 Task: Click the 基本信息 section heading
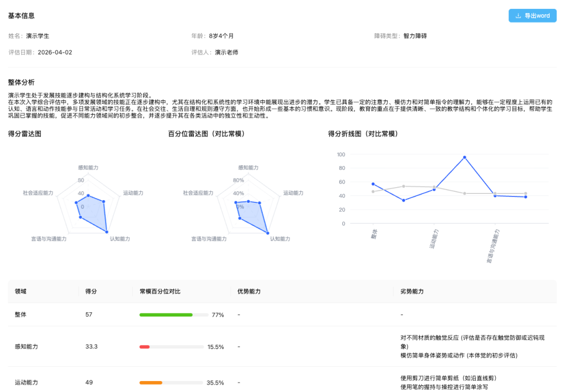click(21, 16)
